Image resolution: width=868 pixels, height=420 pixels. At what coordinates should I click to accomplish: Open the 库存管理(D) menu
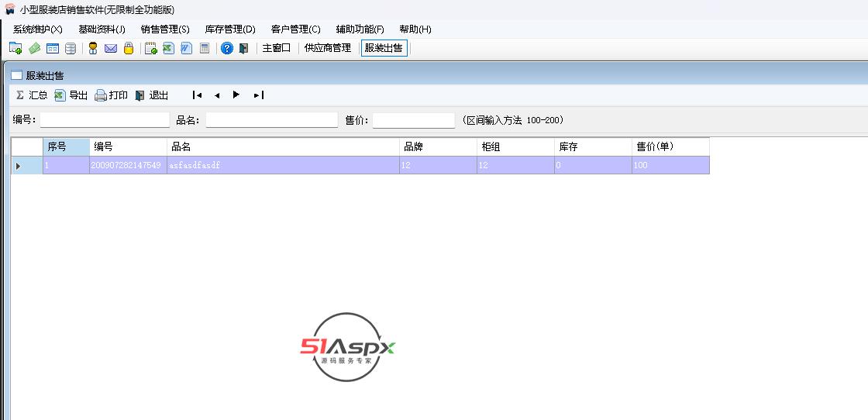click(230, 29)
